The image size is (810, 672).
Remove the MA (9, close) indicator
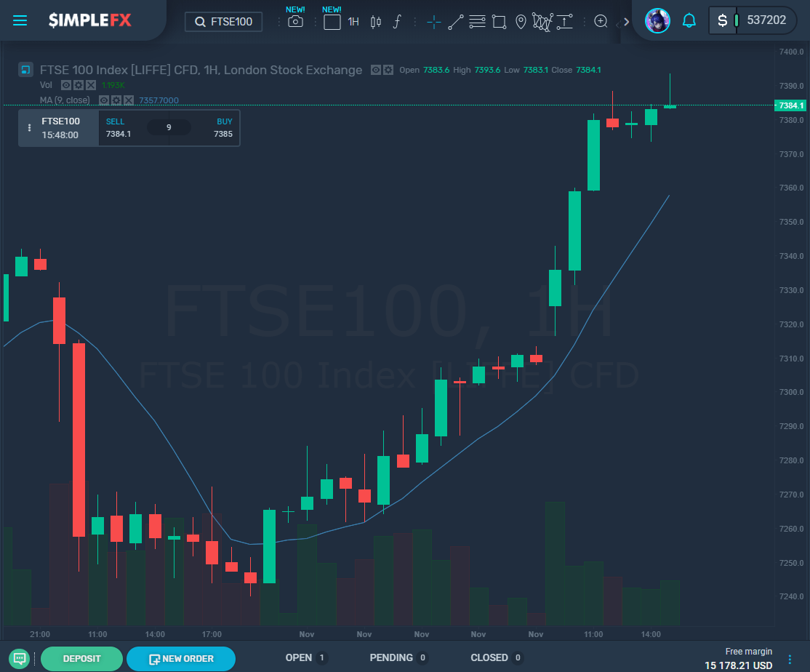pos(129,100)
